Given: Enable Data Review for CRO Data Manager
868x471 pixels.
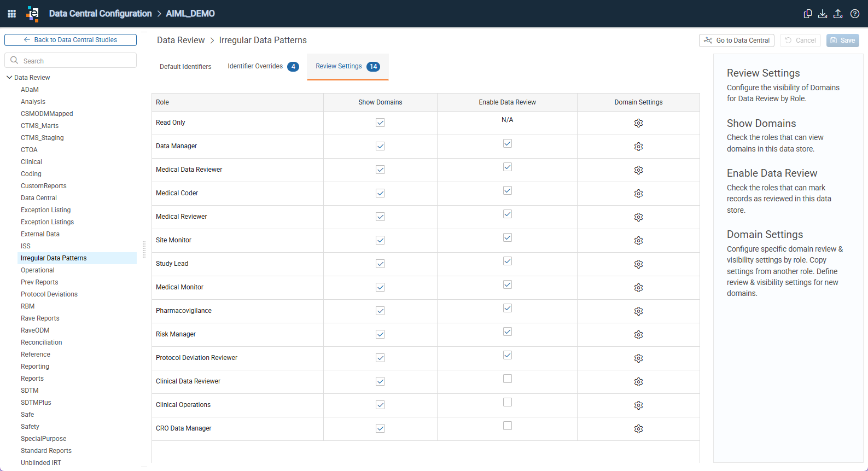Looking at the screenshot, I should coord(508,426).
